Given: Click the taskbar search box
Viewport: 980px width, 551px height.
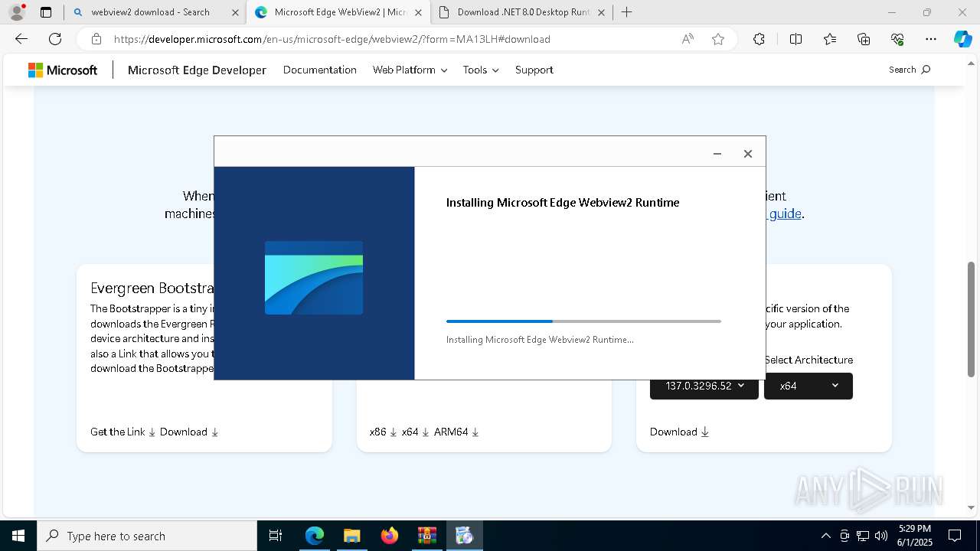Looking at the screenshot, I should (147, 536).
